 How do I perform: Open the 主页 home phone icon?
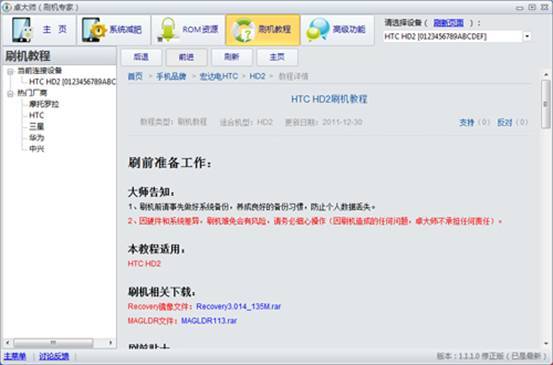pyautogui.click(x=22, y=30)
